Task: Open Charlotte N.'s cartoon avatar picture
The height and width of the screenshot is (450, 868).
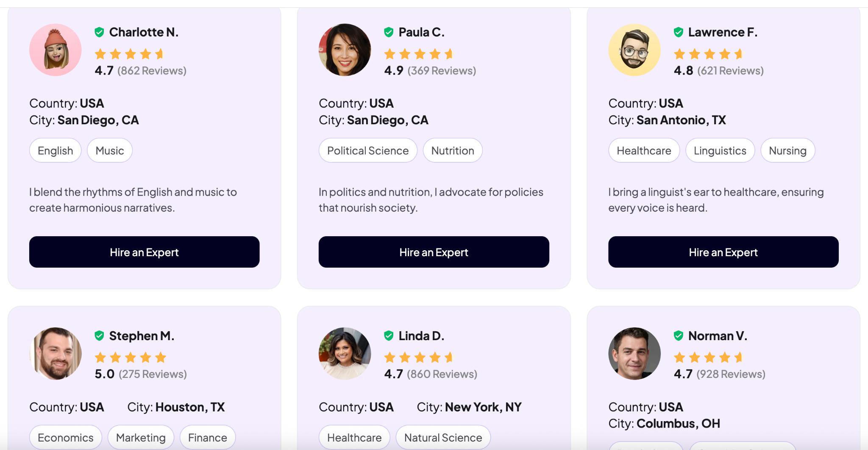Action: point(56,50)
